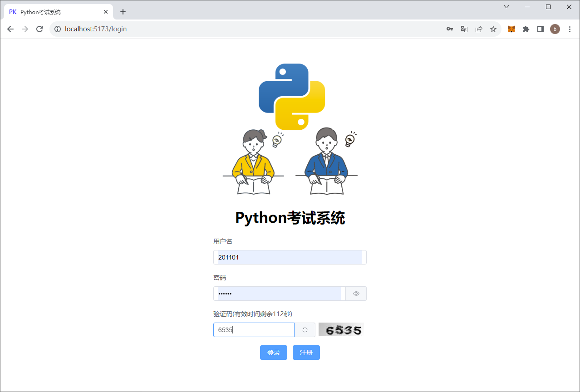Open saved passwords key icon
580x392 pixels.
[x=450, y=29]
